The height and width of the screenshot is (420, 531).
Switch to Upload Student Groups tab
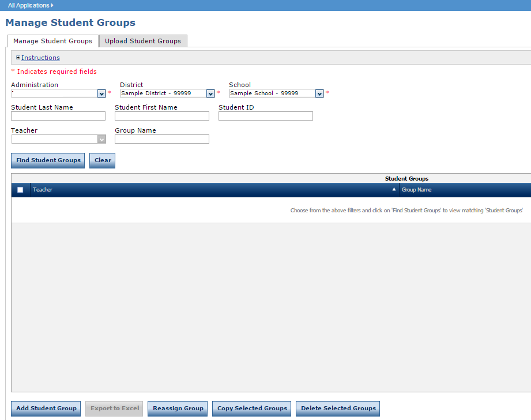(x=143, y=41)
